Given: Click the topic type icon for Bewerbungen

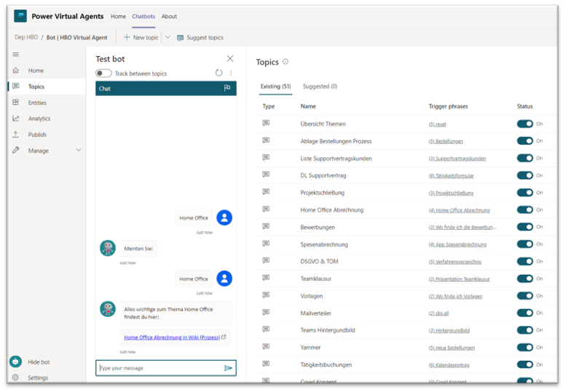Looking at the screenshot, I should (x=266, y=226).
